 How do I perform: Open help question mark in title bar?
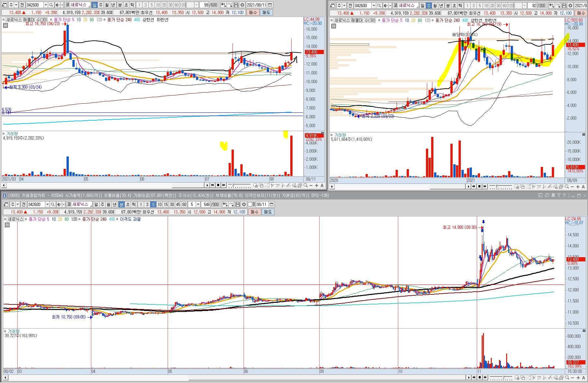pos(564,195)
